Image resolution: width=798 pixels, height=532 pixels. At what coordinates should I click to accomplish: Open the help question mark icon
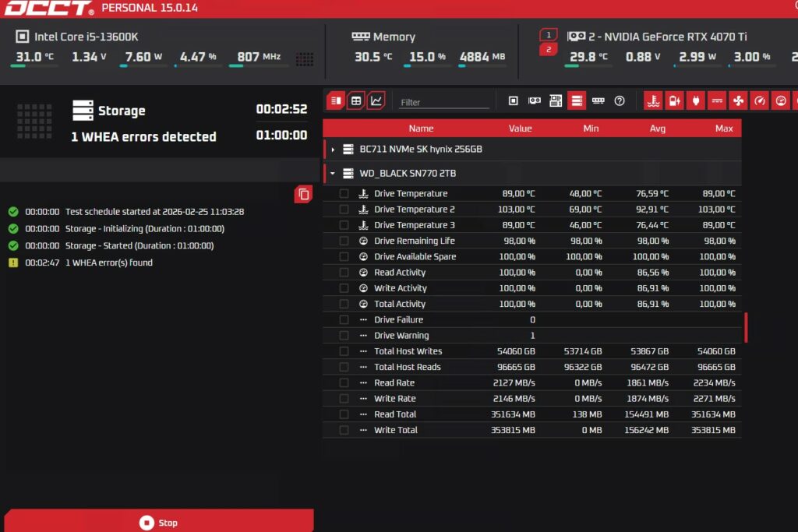coord(620,100)
